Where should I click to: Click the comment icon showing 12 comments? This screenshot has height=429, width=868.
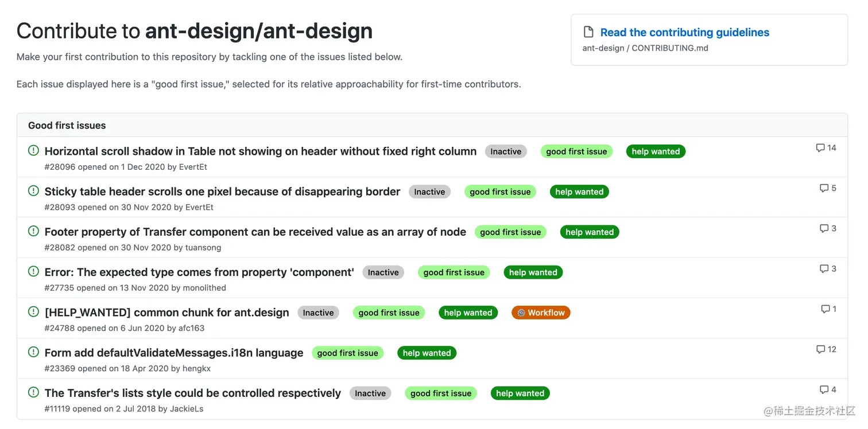click(820, 349)
